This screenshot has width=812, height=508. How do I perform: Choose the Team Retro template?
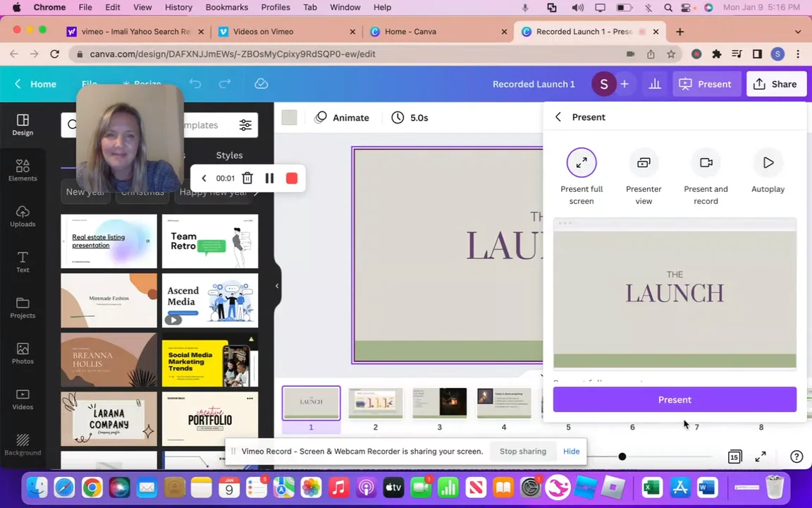point(210,241)
